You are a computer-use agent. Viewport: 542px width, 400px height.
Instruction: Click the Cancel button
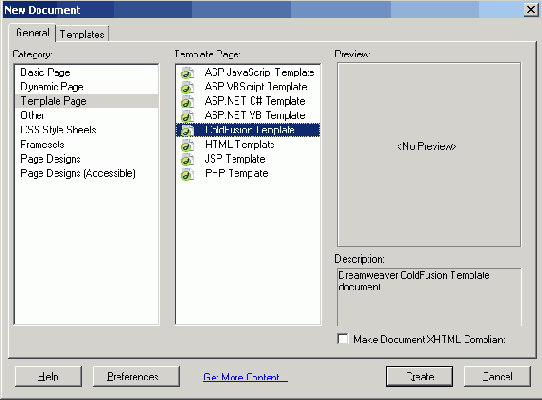point(497,376)
